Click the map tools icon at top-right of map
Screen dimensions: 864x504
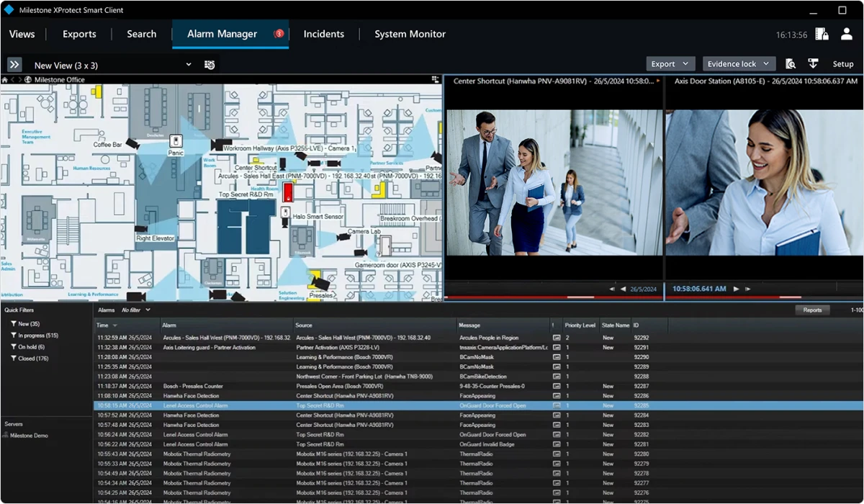point(436,80)
